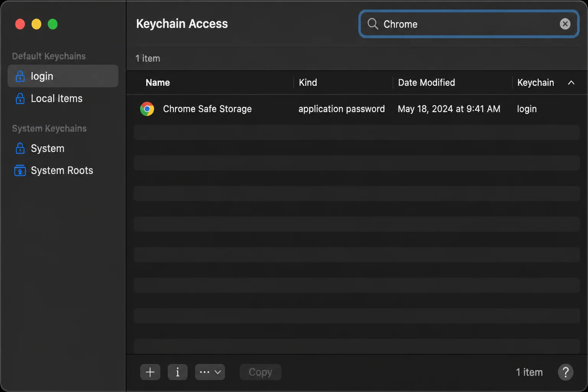Screen dimensions: 588x392
Task: Sort by Date Modified column header
Action: click(426, 83)
